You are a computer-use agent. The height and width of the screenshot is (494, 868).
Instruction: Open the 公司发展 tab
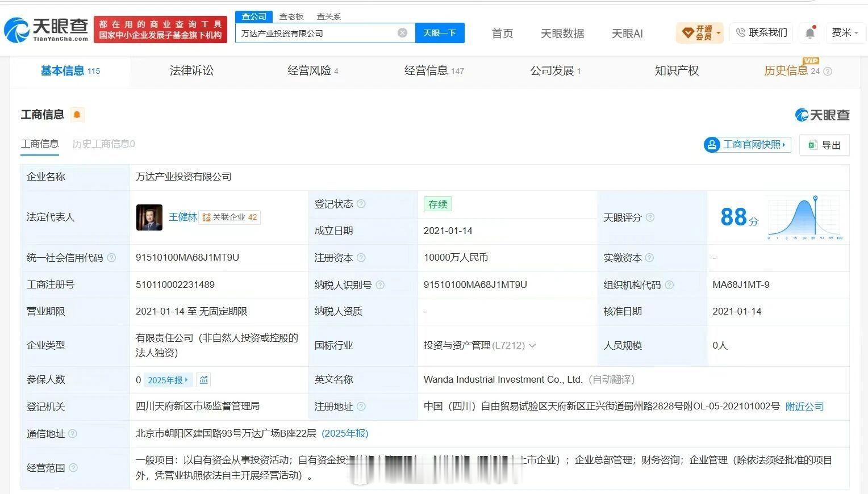555,71
